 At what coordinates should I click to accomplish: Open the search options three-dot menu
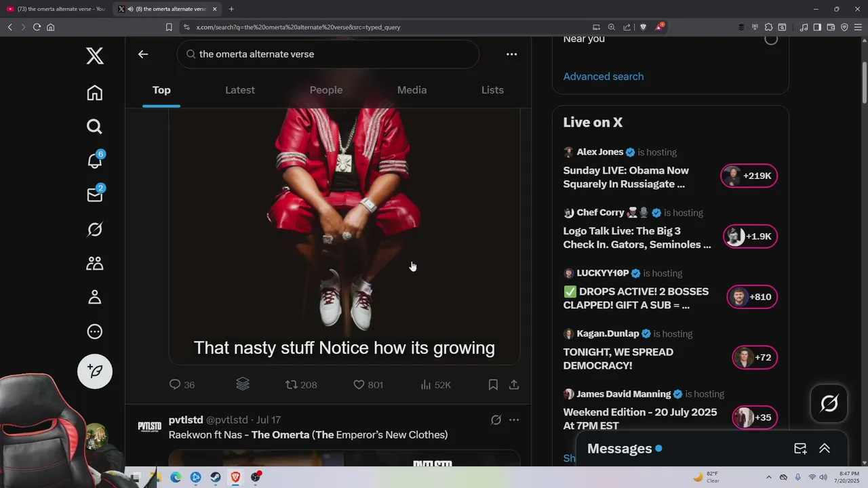pos(512,54)
